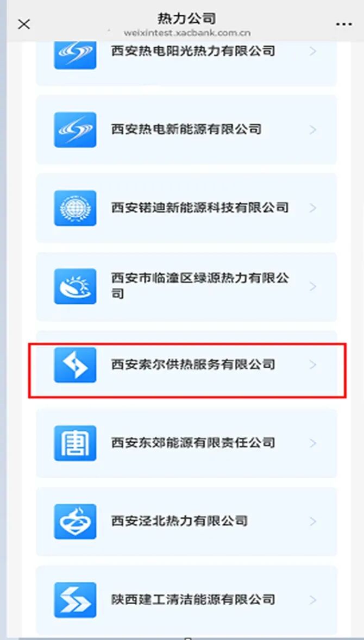Screen dimensions: 364x640
Task: Tap the sun-leaf icon of 临潼区绿源热力
Action: pos(76,286)
